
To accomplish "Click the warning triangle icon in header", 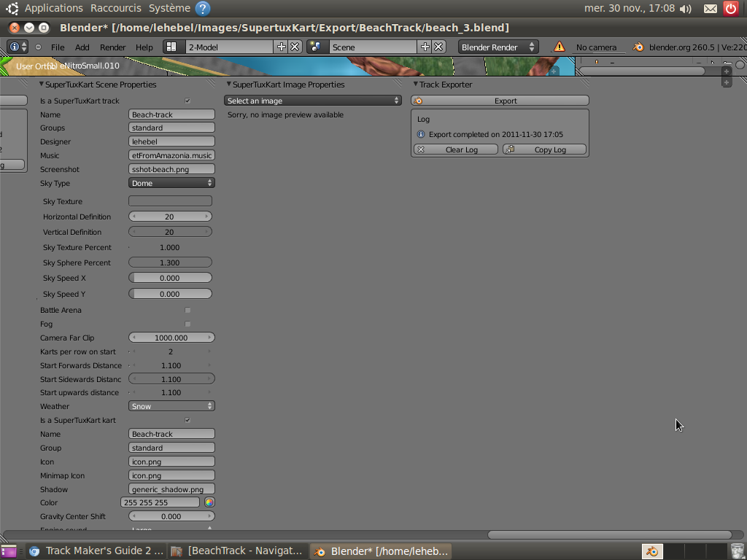I will (560, 47).
